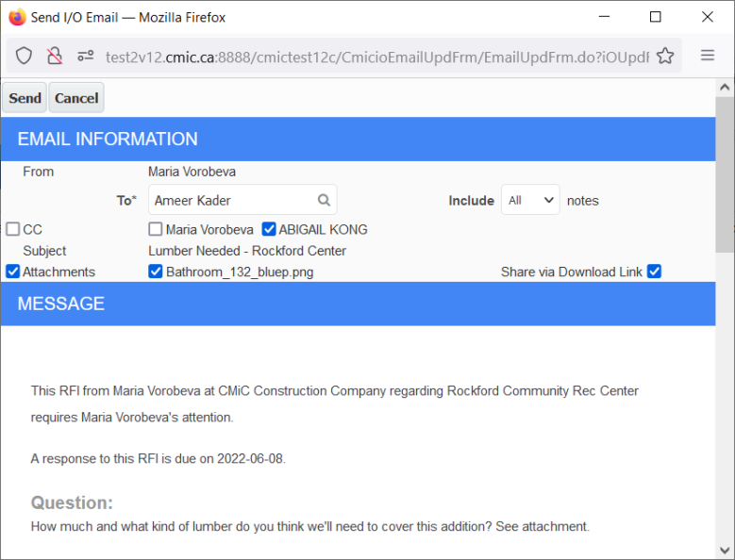Open the Include notes dropdown
Viewport: 735px width, 560px height.
coord(530,200)
